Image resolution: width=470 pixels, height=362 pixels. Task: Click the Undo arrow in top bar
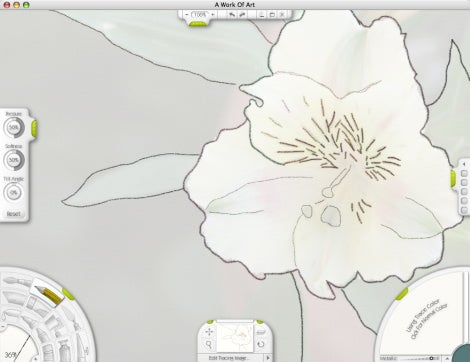[x=232, y=14]
